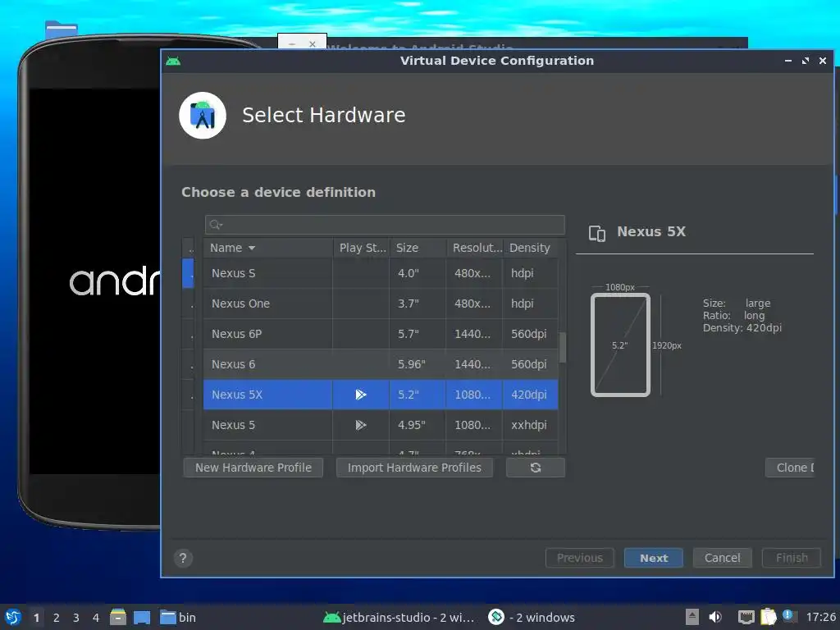840x630 pixels.
Task: Close the Virtual Device Configuration window
Action: pos(822,61)
